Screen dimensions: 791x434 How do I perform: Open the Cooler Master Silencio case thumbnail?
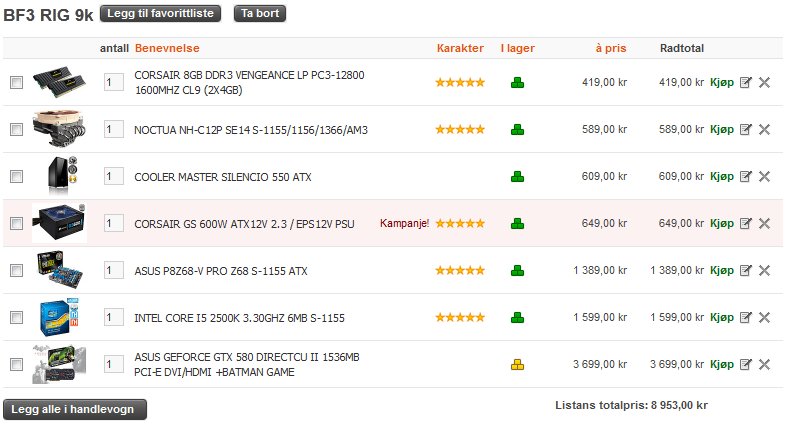coord(62,176)
